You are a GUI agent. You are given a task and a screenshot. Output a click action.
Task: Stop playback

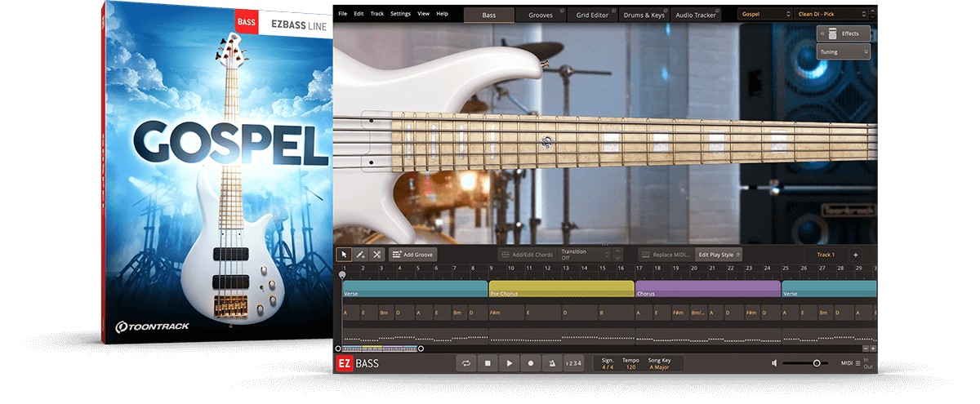[488, 363]
